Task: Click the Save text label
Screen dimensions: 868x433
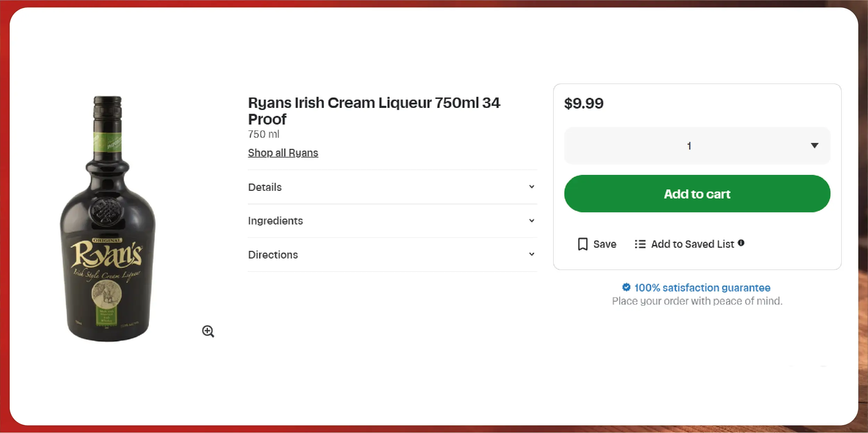Action: [605, 244]
